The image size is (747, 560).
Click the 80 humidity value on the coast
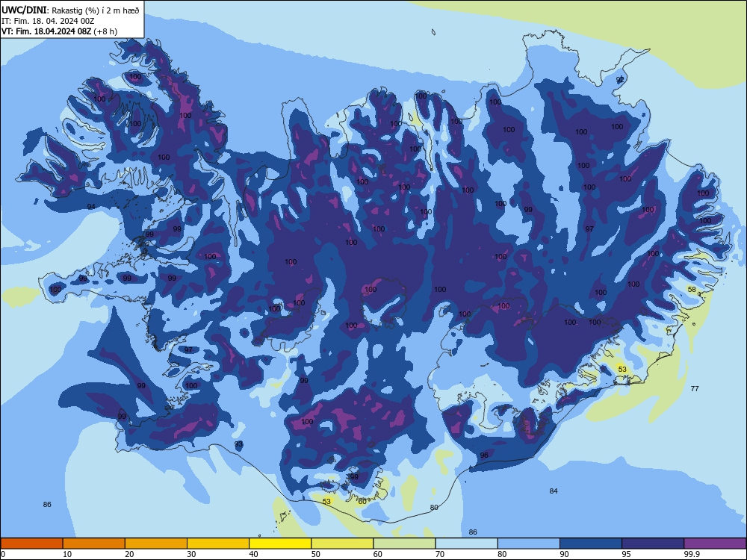(x=433, y=508)
